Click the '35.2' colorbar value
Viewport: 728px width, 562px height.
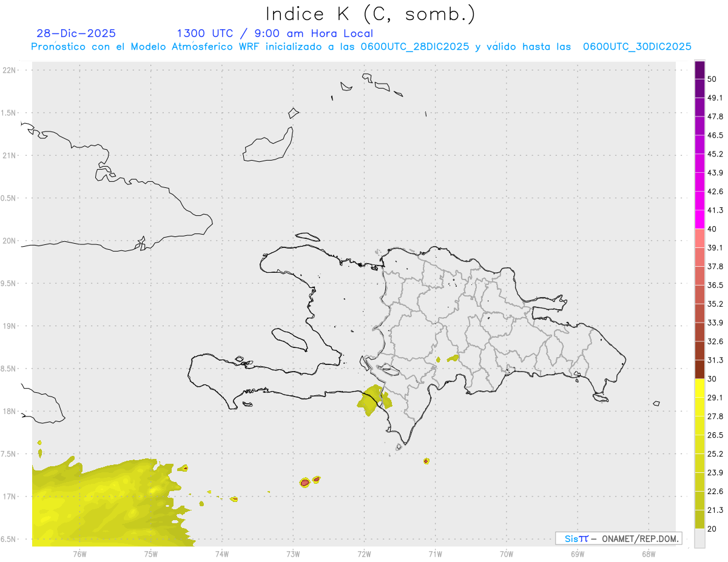tap(715, 304)
